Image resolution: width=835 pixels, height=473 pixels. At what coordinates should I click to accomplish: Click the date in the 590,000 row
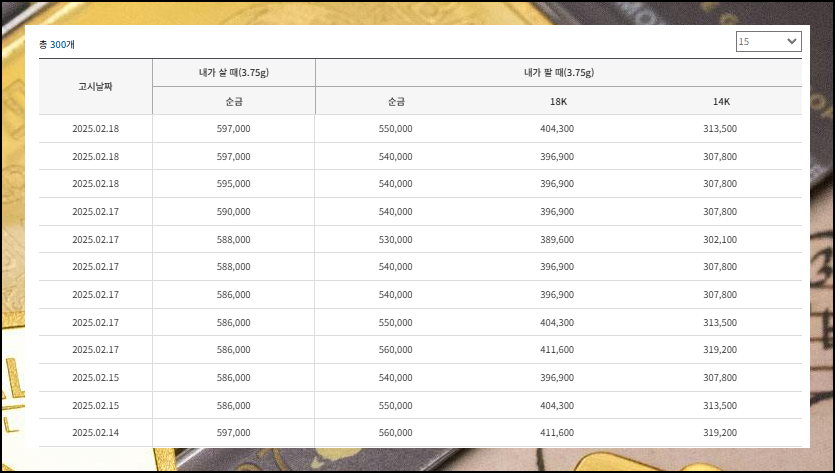pyautogui.click(x=95, y=211)
